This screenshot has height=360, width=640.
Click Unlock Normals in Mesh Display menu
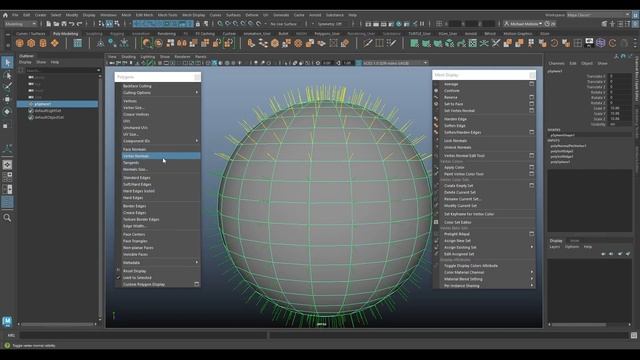pos(458,147)
